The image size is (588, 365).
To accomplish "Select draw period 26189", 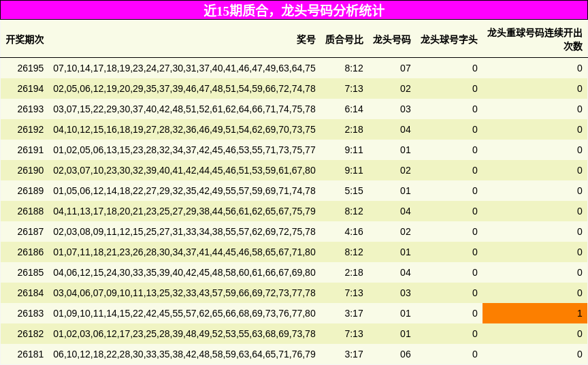I will 31,191.
